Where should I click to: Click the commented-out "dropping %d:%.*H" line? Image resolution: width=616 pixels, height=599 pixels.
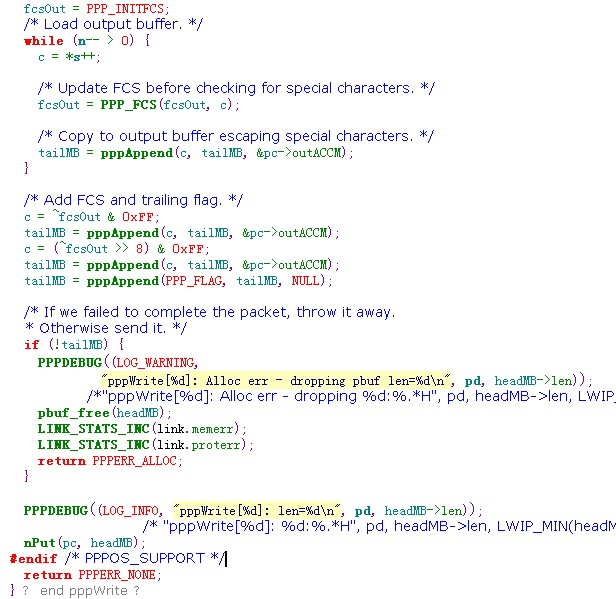coord(351,396)
